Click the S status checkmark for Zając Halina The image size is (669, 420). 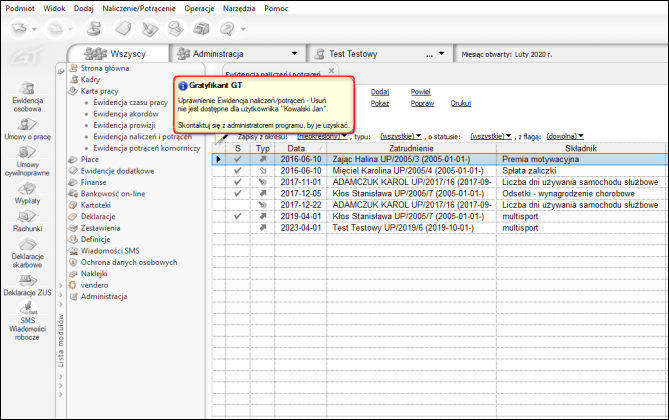[237, 159]
